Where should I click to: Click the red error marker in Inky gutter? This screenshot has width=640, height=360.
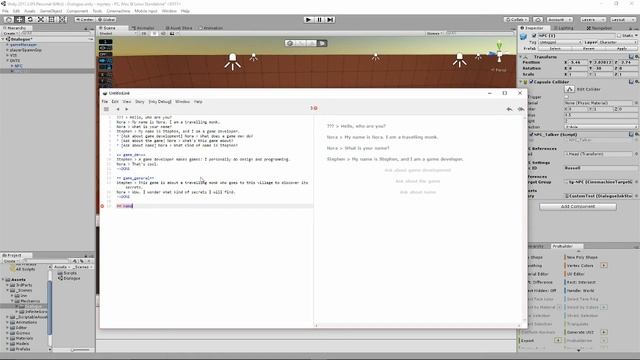(102, 206)
